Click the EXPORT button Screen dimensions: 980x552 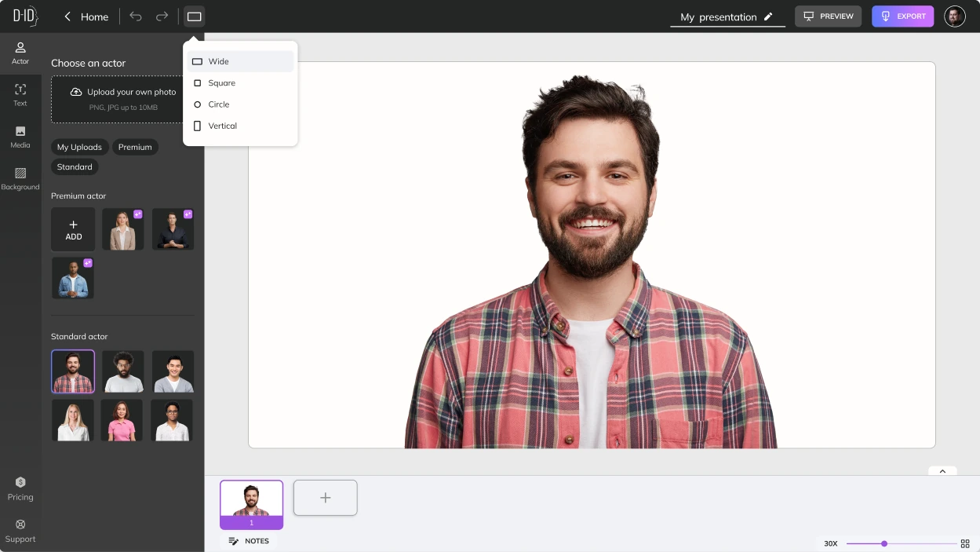point(902,16)
